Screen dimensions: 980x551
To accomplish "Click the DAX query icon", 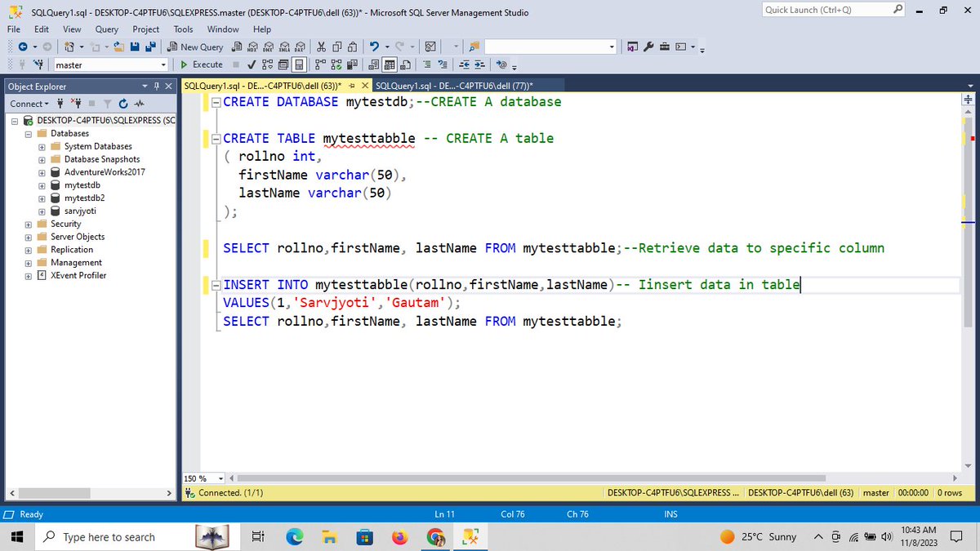I will (x=299, y=47).
